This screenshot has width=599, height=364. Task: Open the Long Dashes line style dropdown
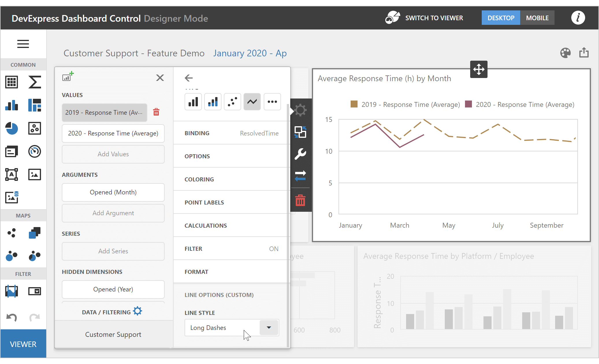pos(269,328)
